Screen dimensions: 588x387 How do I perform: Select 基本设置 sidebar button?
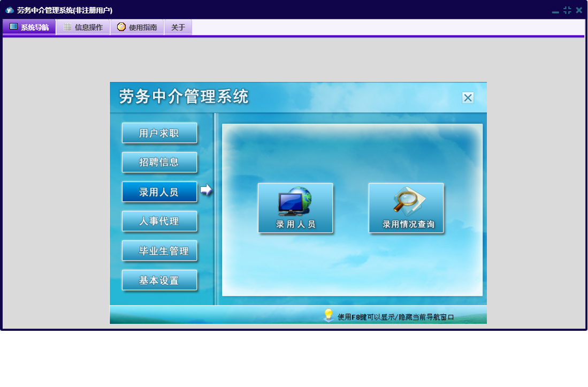(x=159, y=280)
